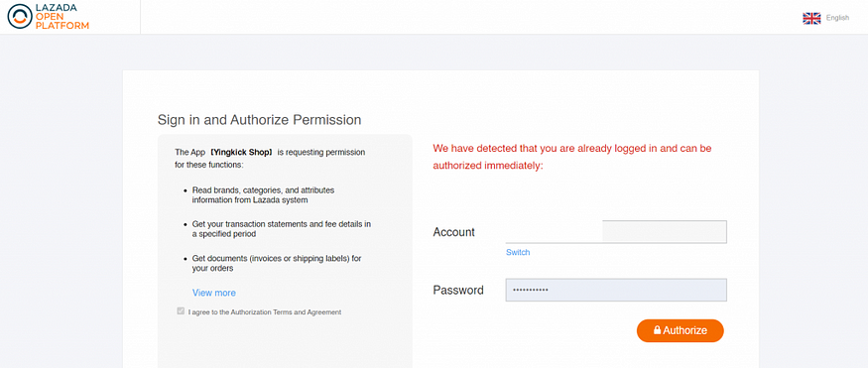Click the UK flag language icon
The width and height of the screenshot is (868, 368).
tap(811, 18)
